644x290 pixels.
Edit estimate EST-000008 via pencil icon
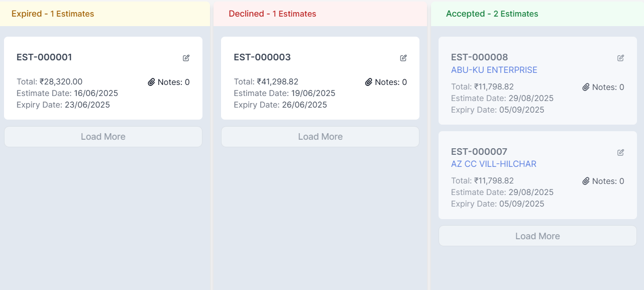(x=621, y=58)
